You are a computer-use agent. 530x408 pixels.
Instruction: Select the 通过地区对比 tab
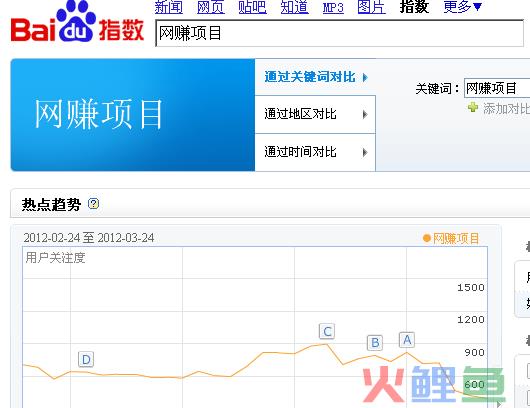click(x=315, y=114)
